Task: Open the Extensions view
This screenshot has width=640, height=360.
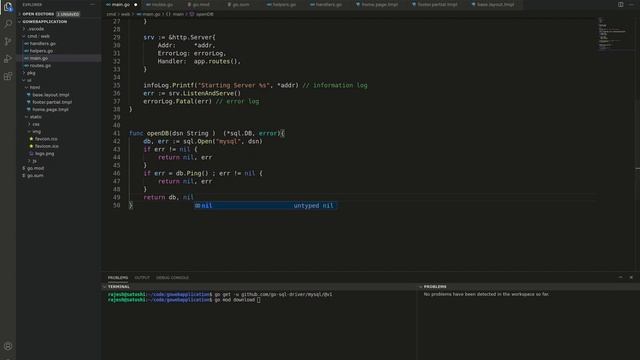Action: pyautogui.click(x=8, y=76)
